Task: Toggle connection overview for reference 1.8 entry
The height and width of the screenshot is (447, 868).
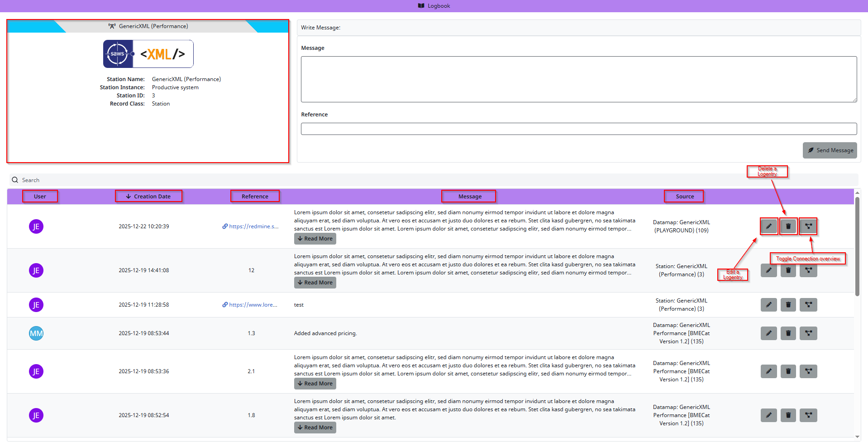Action: [808, 415]
